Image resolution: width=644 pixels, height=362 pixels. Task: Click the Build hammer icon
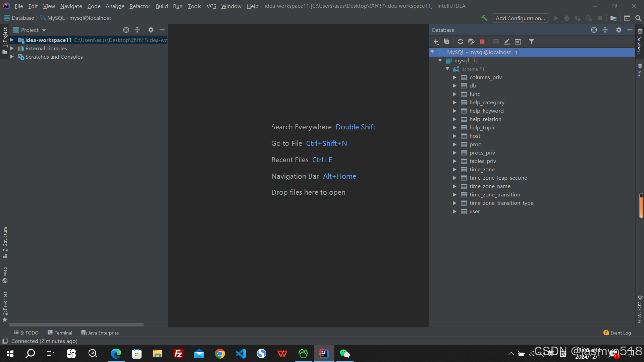[x=484, y=18]
